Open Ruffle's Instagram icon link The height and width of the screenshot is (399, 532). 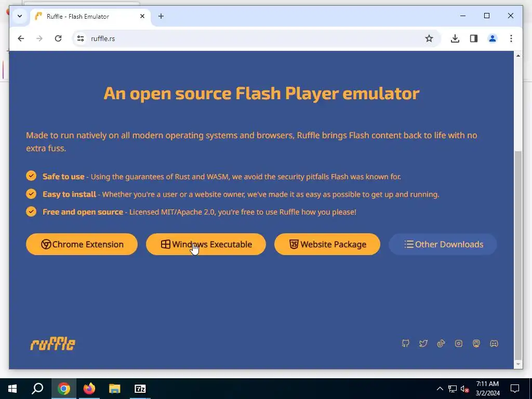[459, 343]
